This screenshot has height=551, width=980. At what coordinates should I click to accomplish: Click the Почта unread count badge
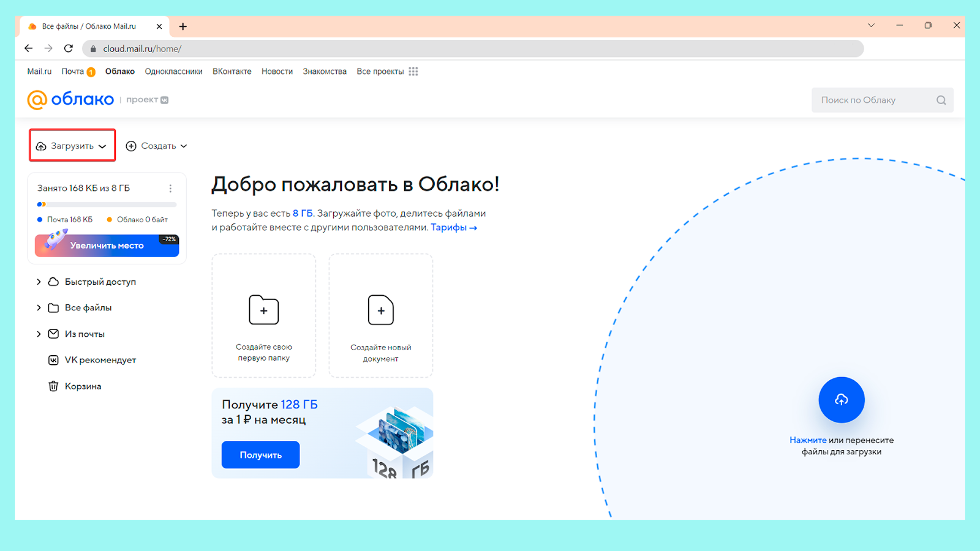pyautogui.click(x=91, y=72)
